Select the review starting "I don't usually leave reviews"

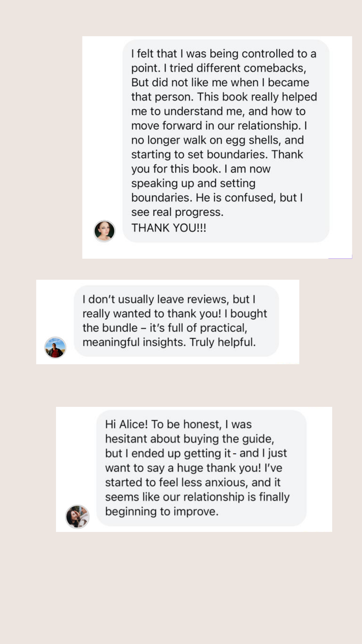click(176, 321)
